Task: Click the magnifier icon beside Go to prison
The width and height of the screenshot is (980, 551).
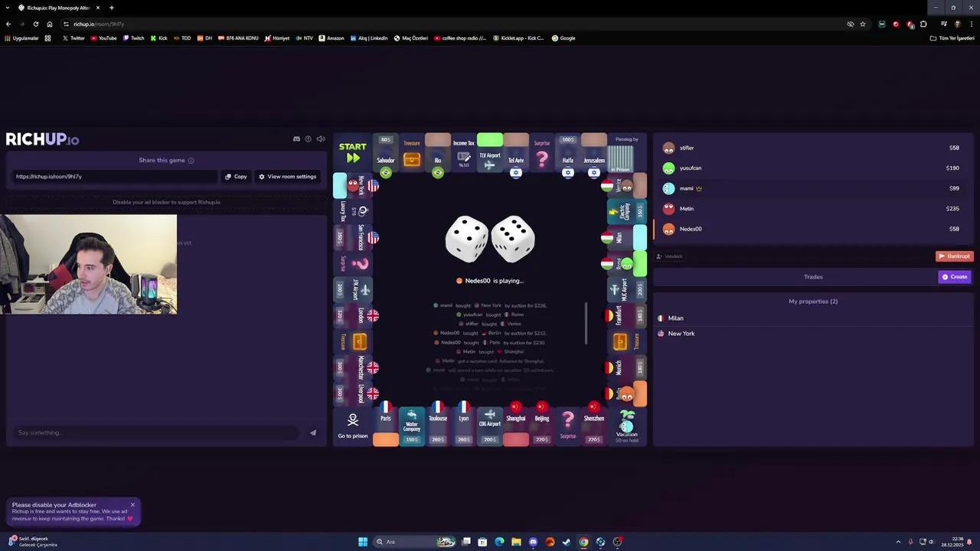Action: [x=352, y=419]
